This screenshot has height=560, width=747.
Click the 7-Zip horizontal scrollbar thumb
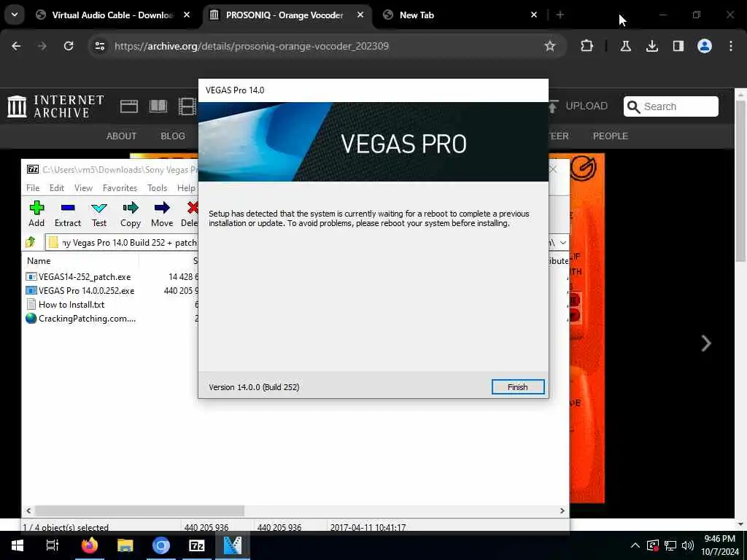(139, 510)
